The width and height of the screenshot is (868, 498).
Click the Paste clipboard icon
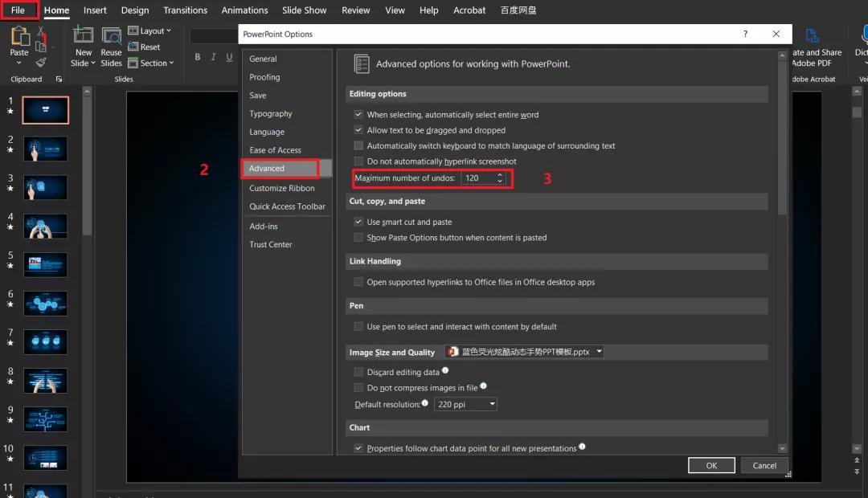tap(20, 36)
